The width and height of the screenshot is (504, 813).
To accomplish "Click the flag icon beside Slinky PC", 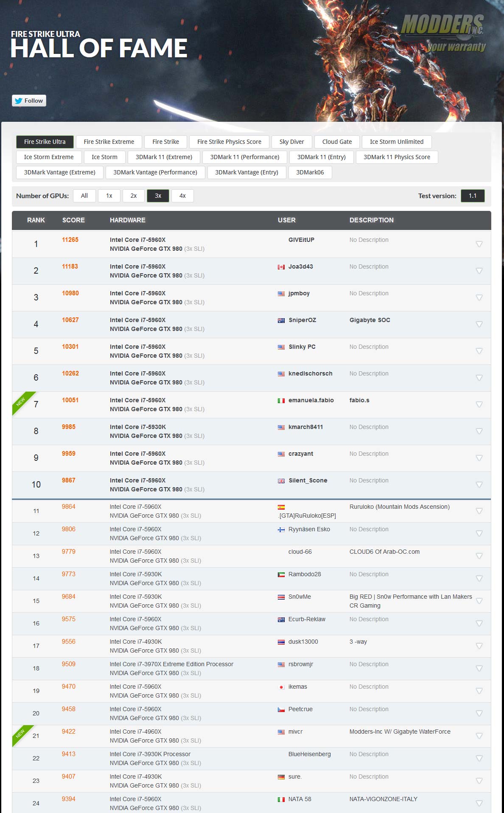I will [281, 347].
